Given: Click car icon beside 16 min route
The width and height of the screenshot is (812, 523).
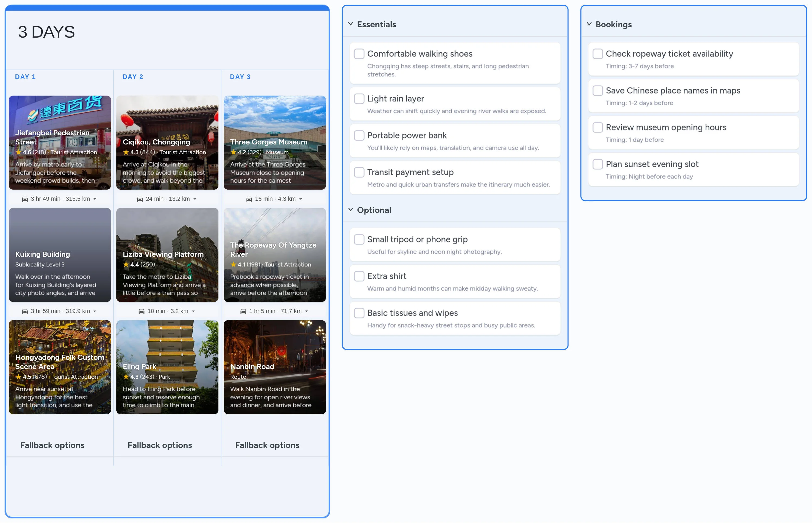Looking at the screenshot, I should pos(249,199).
